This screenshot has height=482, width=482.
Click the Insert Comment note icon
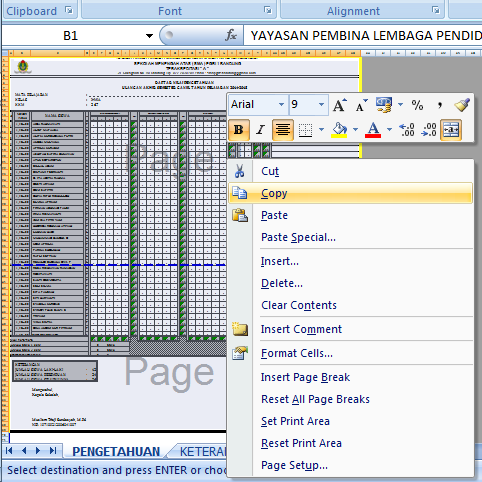pos(240,329)
